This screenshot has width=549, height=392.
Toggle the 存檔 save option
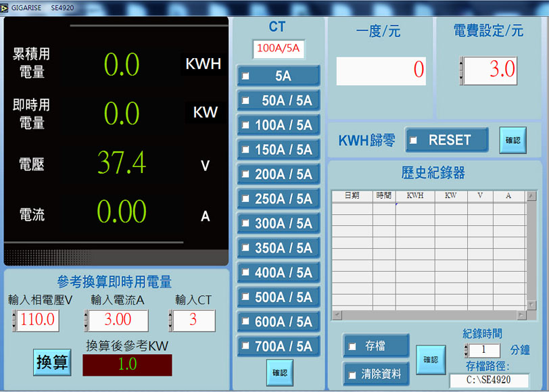pyautogui.click(x=376, y=346)
